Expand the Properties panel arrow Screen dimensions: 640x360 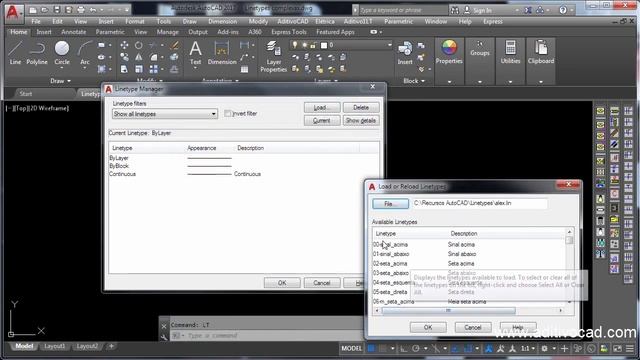click(x=449, y=82)
